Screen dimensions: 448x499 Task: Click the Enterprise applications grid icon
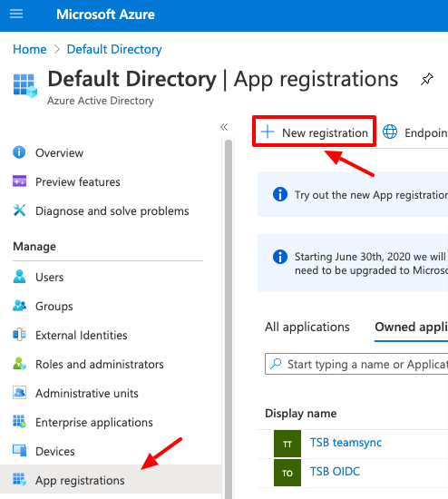(x=19, y=421)
